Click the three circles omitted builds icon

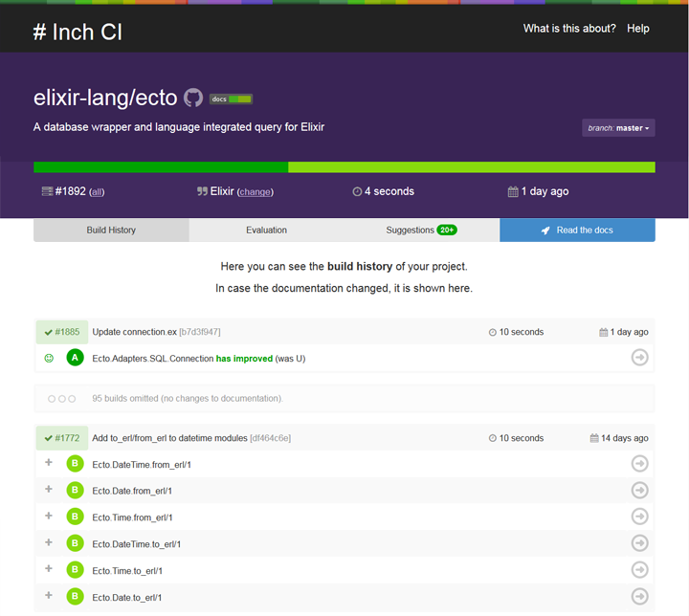pyautogui.click(x=61, y=399)
